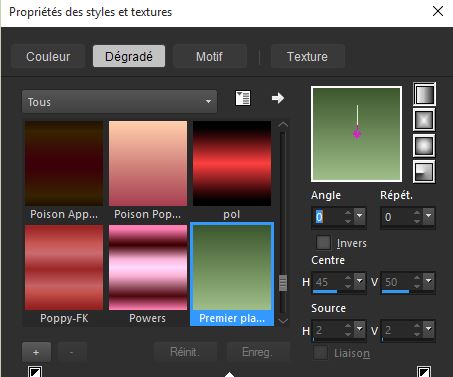The height and width of the screenshot is (377, 453).
Task: Switch to the Texture tab
Action: [x=307, y=56]
